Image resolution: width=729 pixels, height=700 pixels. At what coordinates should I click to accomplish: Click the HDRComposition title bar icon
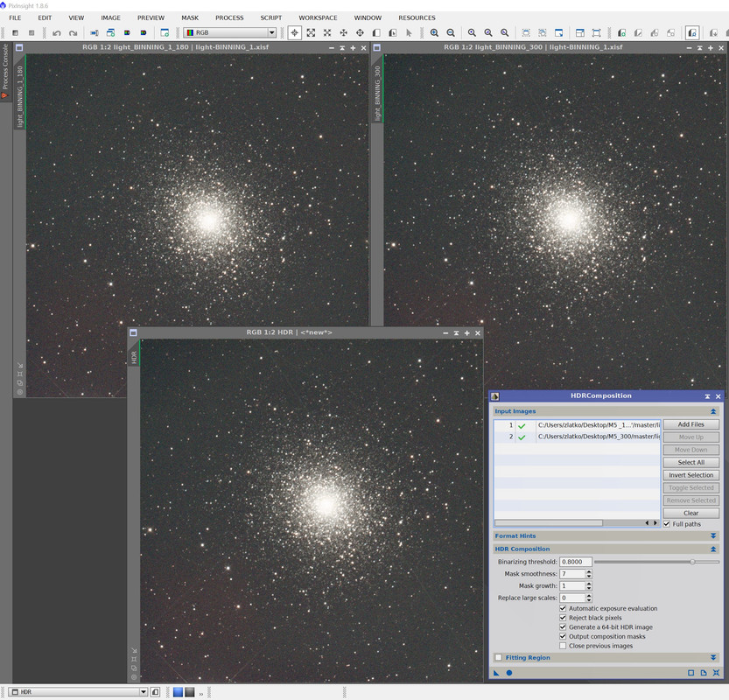point(495,396)
